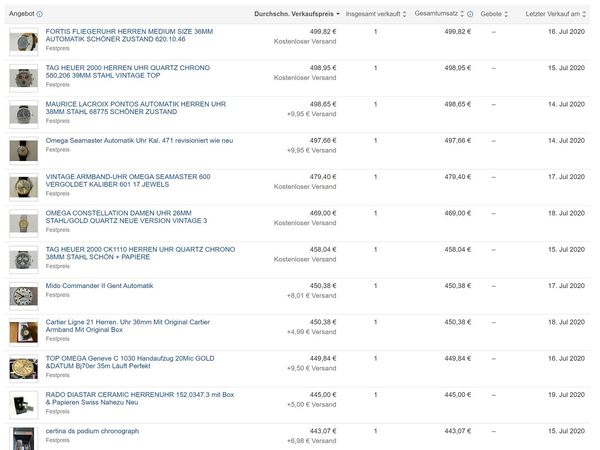Click the 498,95 € Gesamtumsatz value
Viewport: 600px width, 450px height.
tap(458, 68)
